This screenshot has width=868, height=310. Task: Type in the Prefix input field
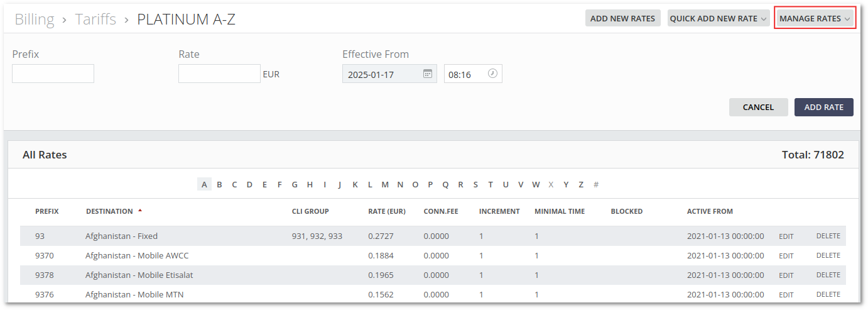click(53, 74)
